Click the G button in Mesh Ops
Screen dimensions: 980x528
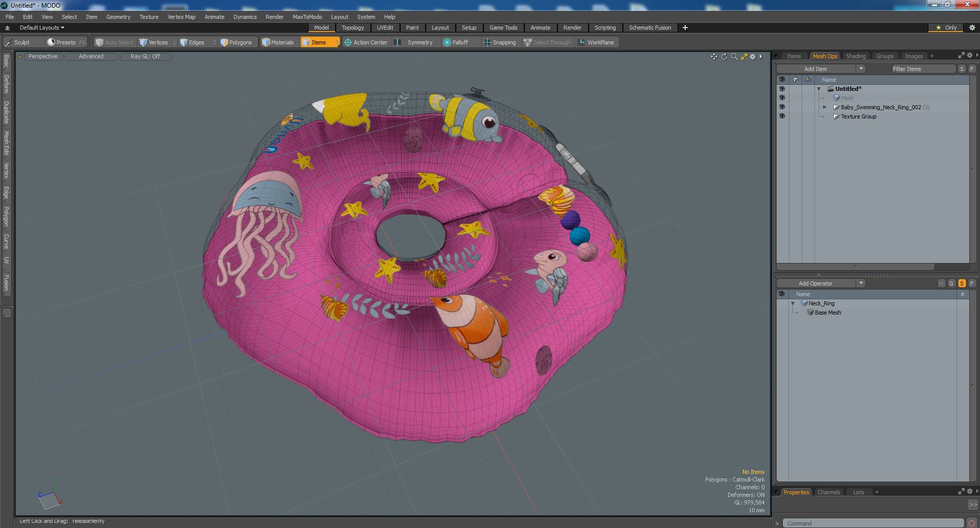(x=951, y=283)
